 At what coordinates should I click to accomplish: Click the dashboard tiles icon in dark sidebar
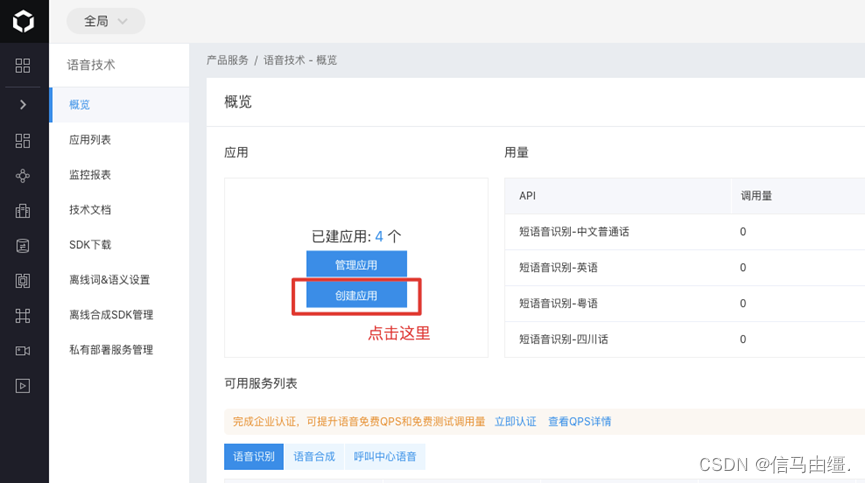coord(23,141)
